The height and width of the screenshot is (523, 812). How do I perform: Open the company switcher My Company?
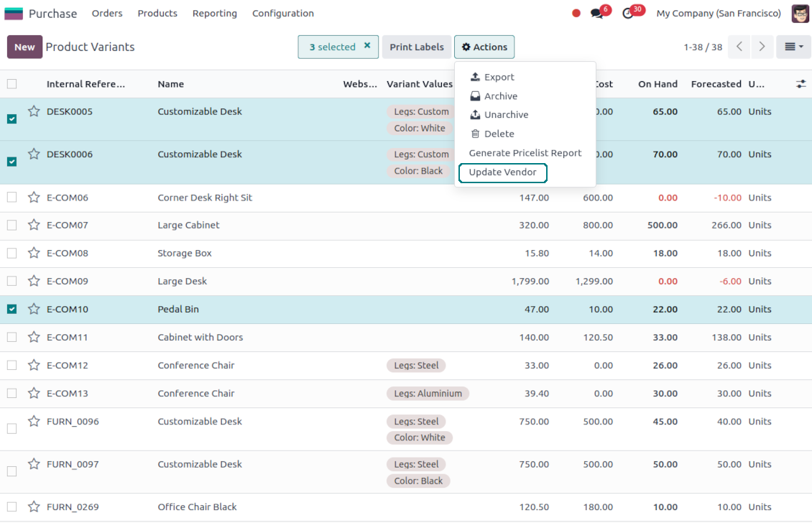pos(718,14)
